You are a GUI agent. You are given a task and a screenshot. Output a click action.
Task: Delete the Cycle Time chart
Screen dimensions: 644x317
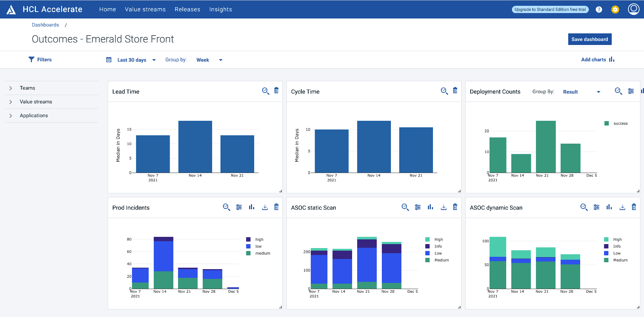[455, 90]
